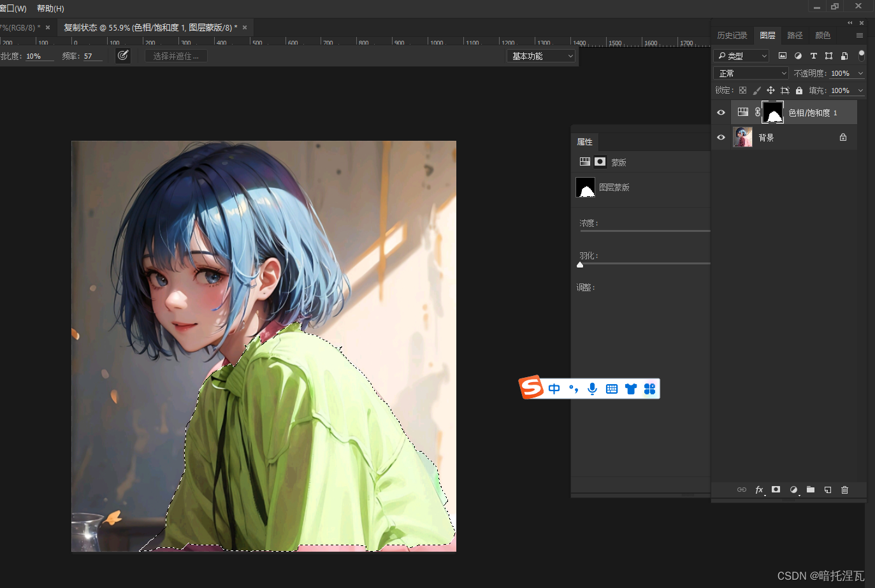
Task: Click the fill 100% value
Action: (x=840, y=90)
